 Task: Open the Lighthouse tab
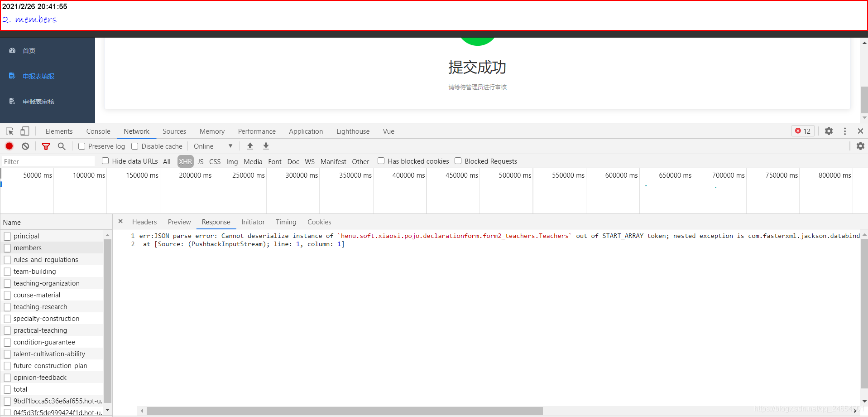pyautogui.click(x=353, y=131)
